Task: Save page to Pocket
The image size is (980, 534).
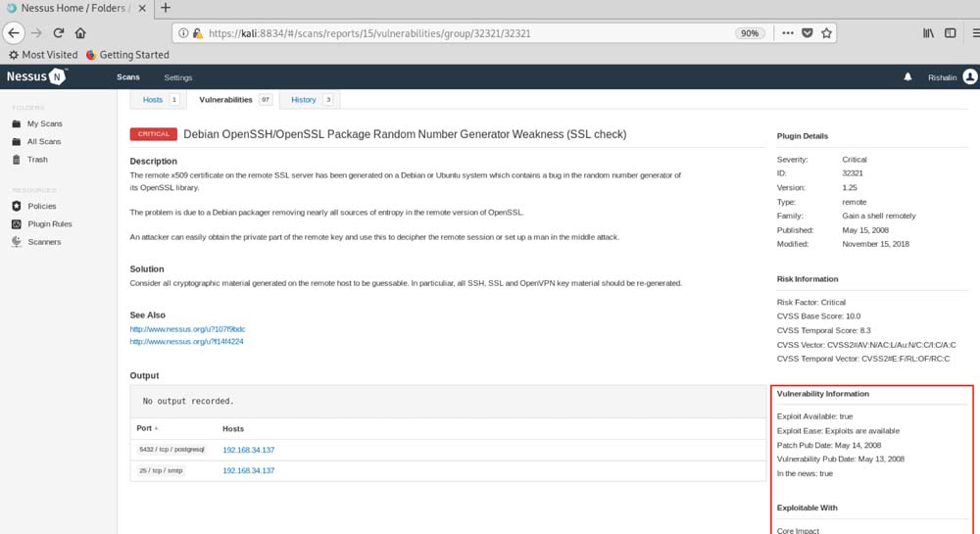Action: 807,33
